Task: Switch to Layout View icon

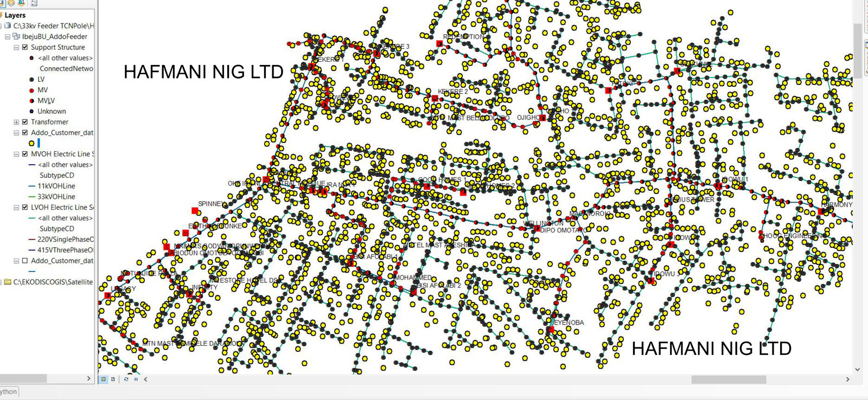Action: 113,379
